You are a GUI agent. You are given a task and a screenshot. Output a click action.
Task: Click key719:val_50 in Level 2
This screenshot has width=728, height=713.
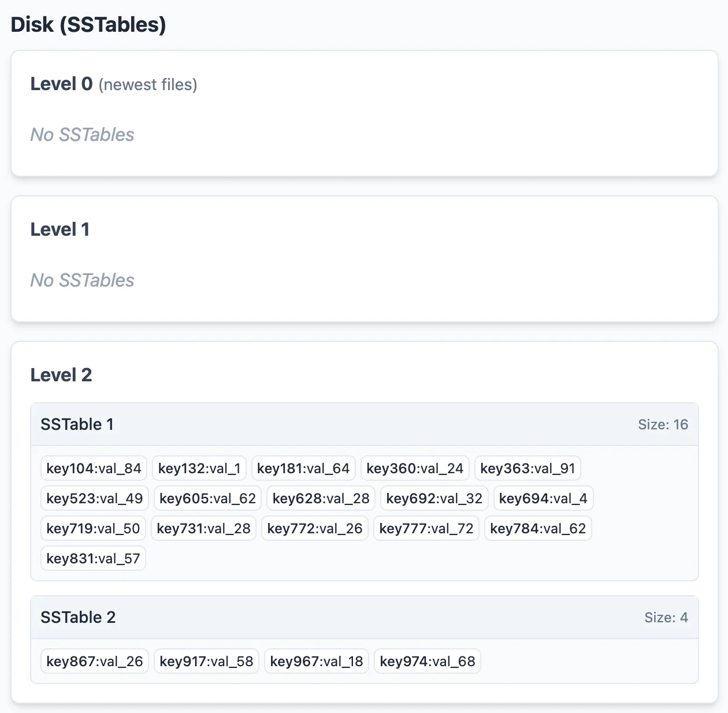(93, 529)
